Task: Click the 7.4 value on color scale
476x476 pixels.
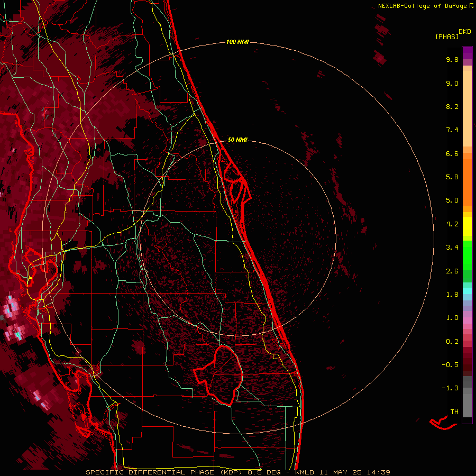Action: coord(452,130)
